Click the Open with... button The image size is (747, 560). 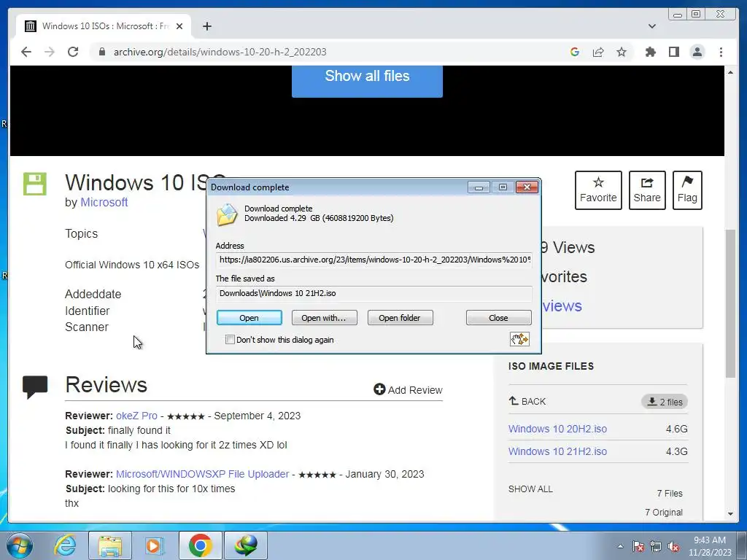[324, 318]
